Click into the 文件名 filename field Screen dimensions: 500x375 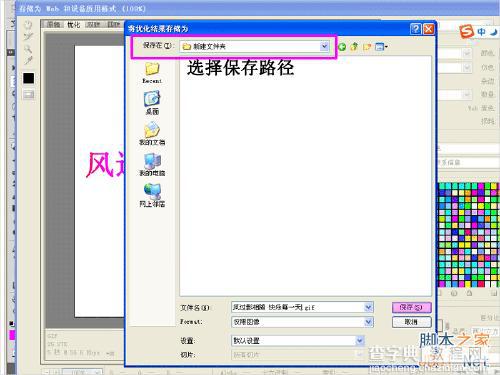pyautogui.click(x=298, y=307)
